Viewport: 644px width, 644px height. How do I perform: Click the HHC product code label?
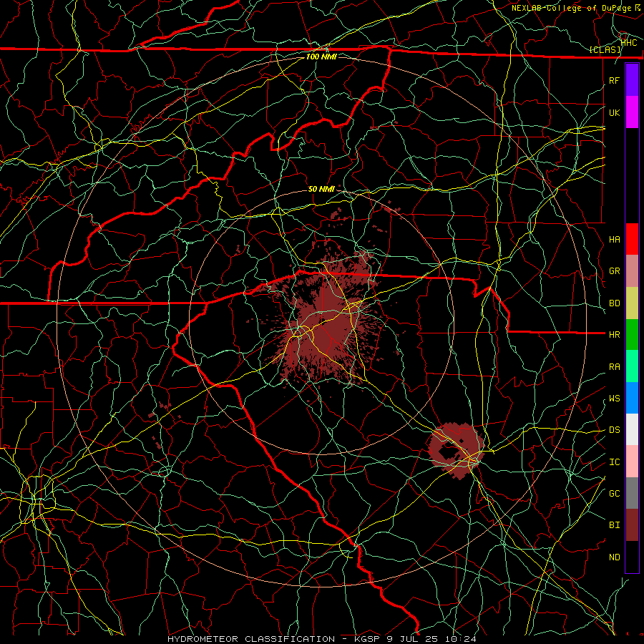pyautogui.click(x=629, y=43)
